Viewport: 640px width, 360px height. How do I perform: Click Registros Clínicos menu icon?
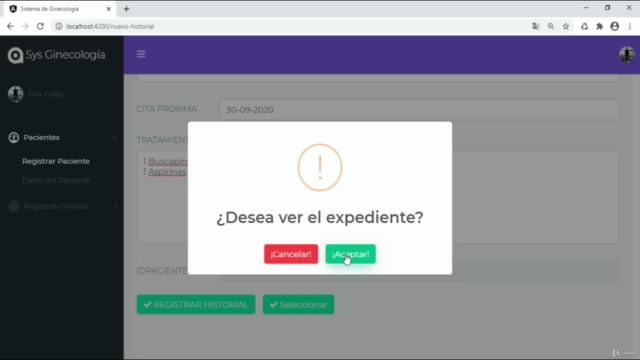pos(14,206)
